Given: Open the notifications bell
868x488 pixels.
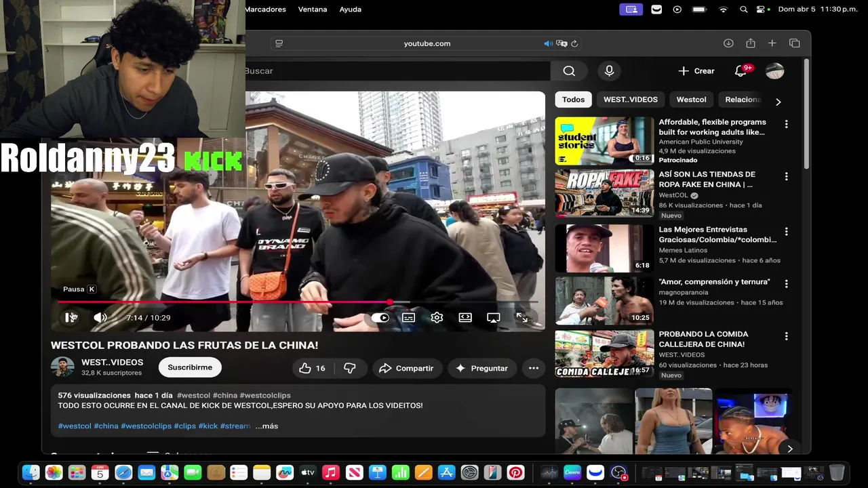Looking at the screenshot, I should [741, 70].
